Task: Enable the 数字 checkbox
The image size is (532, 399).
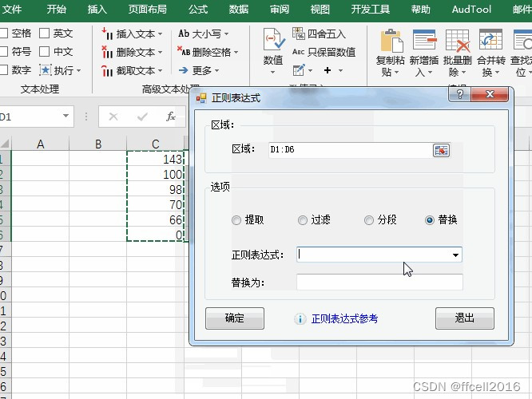Action: pyautogui.click(x=3, y=70)
